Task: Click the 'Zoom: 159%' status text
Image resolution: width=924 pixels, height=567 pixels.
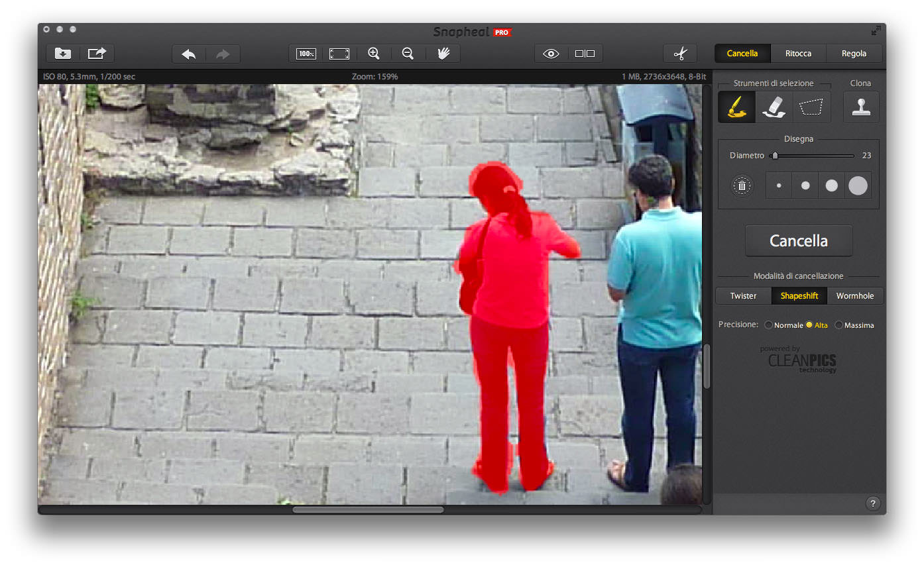Action: click(375, 77)
